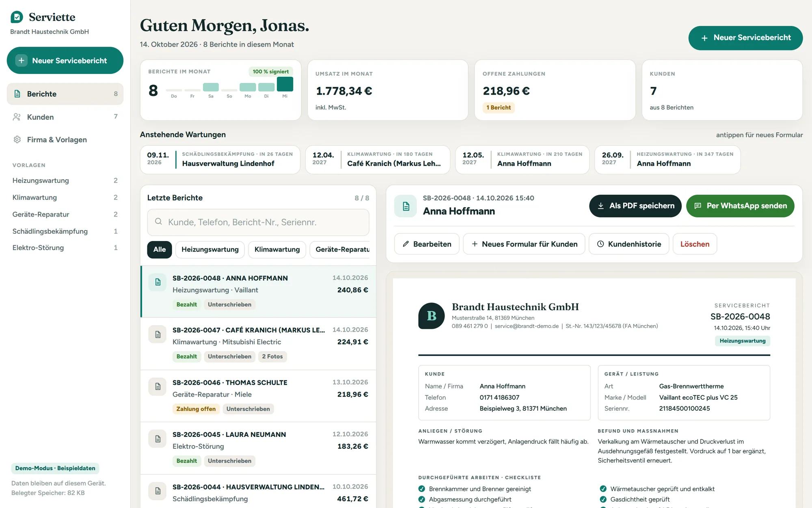The image size is (812, 508).
Task: Click the Mi bar in monthly chart
Action: coord(285,84)
